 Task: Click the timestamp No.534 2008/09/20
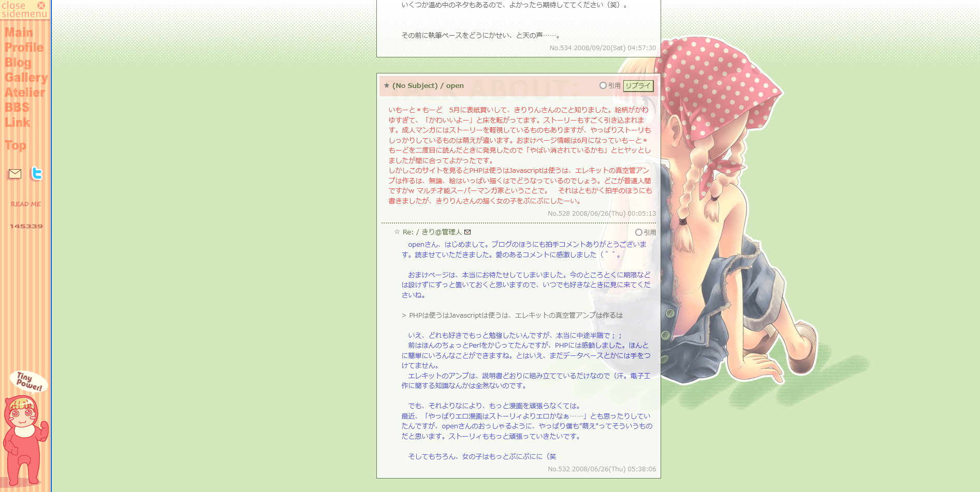pyautogui.click(x=603, y=48)
